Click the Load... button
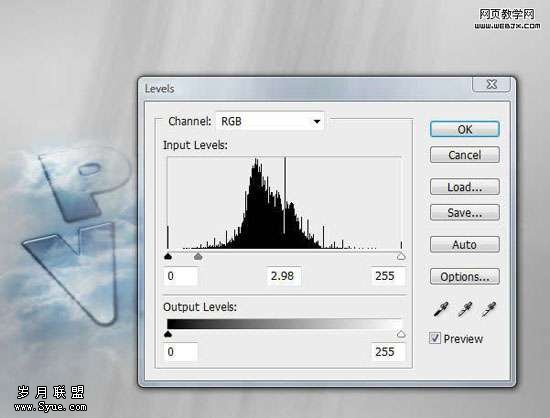The height and width of the screenshot is (418, 550). [x=465, y=187]
